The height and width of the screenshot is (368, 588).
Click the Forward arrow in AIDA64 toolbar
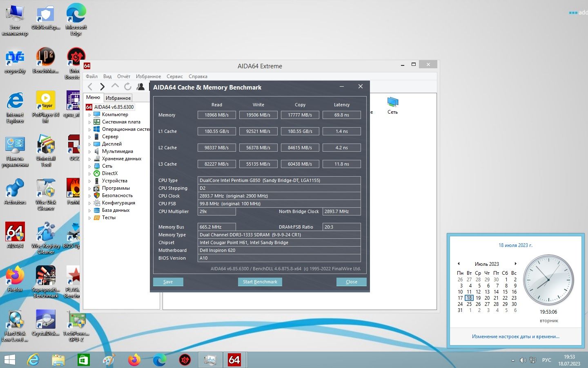coord(102,86)
